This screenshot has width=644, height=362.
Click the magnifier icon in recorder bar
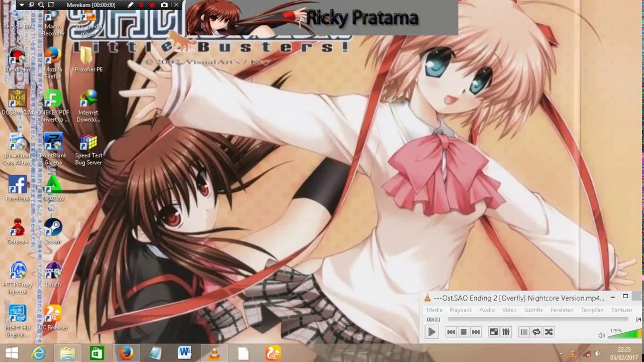[41, 5]
